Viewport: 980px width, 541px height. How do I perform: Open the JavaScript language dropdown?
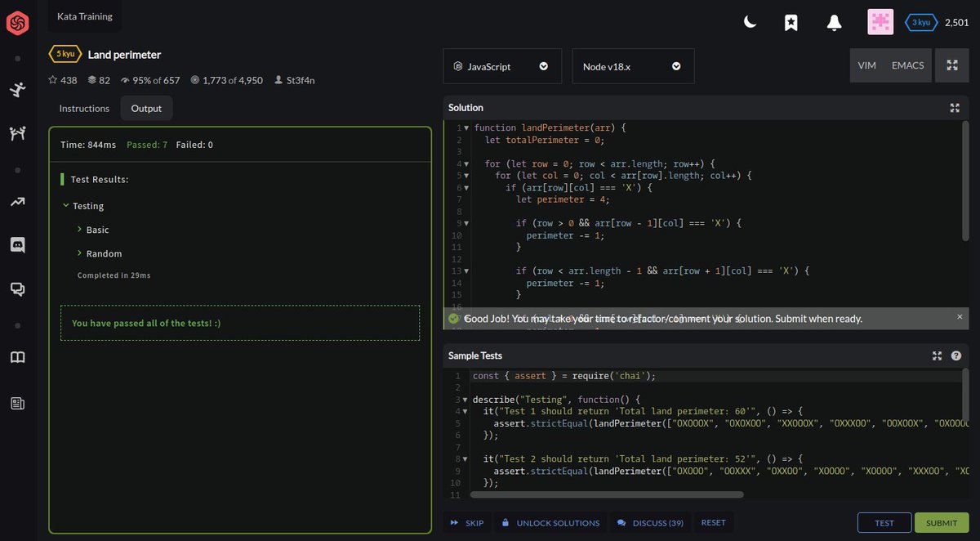click(x=502, y=66)
